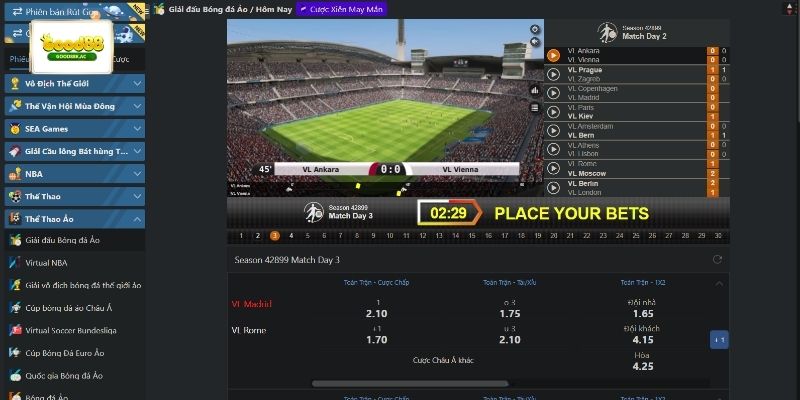Image resolution: width=800 pixels, height=400 pixels.
Task: Click the horizontal scrollbar below odds
Action: pyautogui.click(x=410, y=384)
